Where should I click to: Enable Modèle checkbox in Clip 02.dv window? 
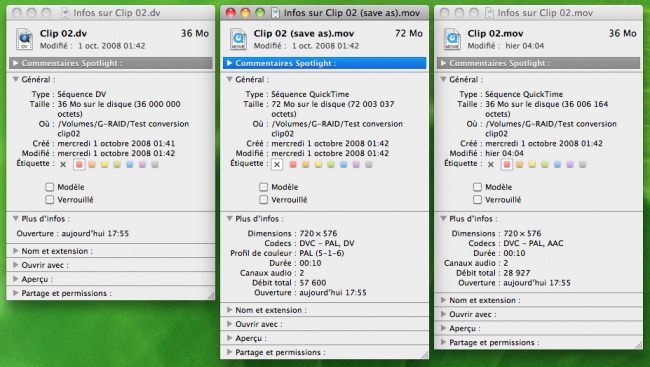point(50,187)
